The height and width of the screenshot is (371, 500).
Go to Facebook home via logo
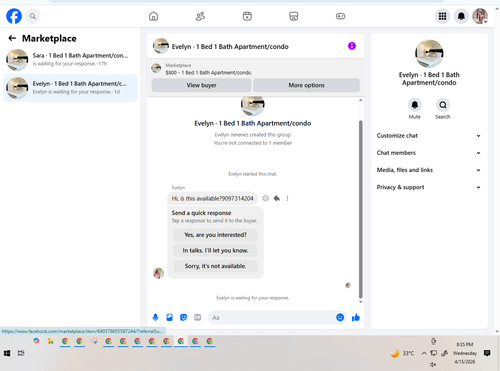click(x=14, y=16)
